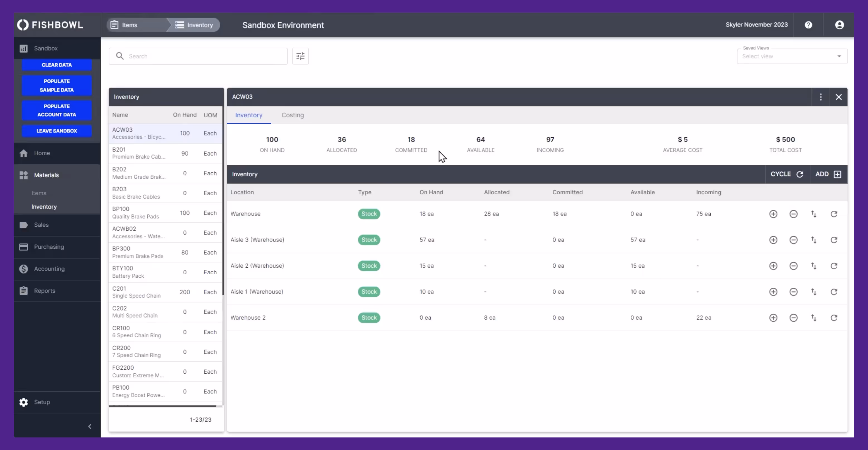The width and height of the screenshot is (868, 450).
Task: Click the LEAVE SANDBOX button
Action: [x=57, y=131]
